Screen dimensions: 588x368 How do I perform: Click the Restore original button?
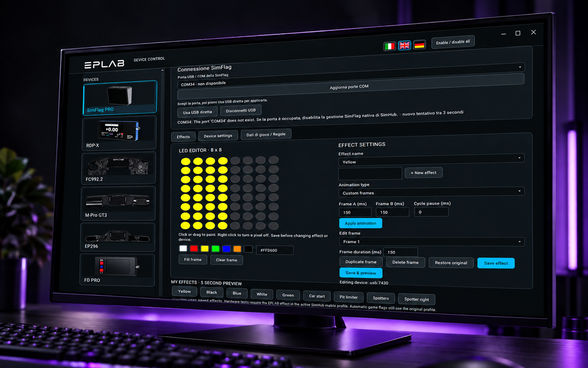451,263
